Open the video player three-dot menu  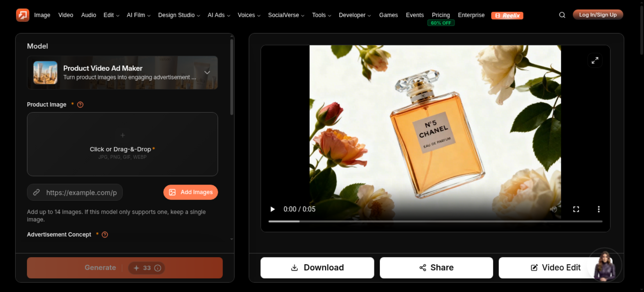(x=599, y=209)
